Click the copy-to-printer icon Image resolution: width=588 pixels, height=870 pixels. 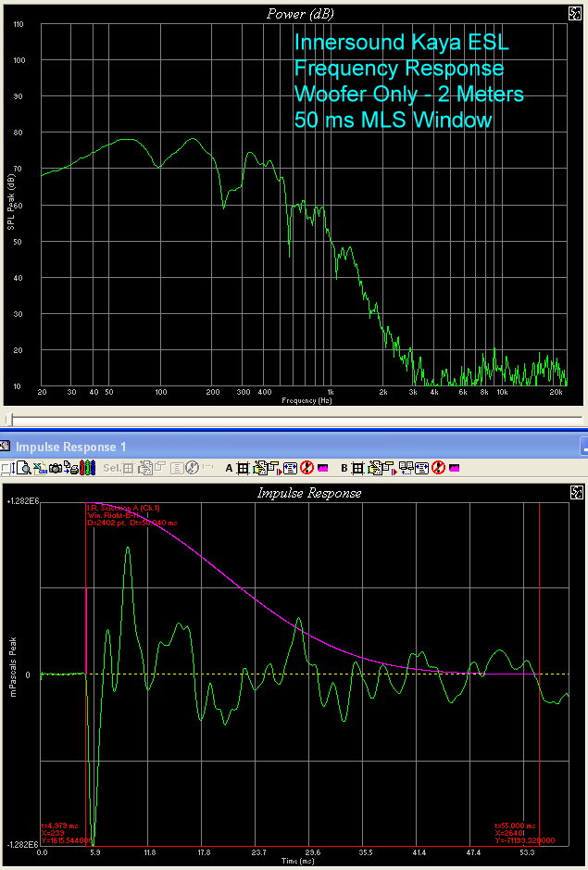tap(71, 468)
